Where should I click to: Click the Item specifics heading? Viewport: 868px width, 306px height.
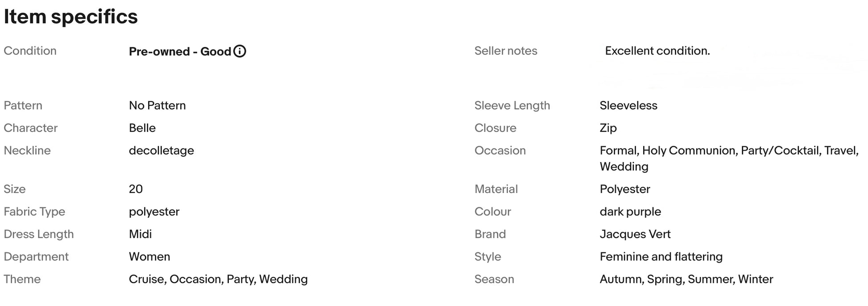(71, 17)
